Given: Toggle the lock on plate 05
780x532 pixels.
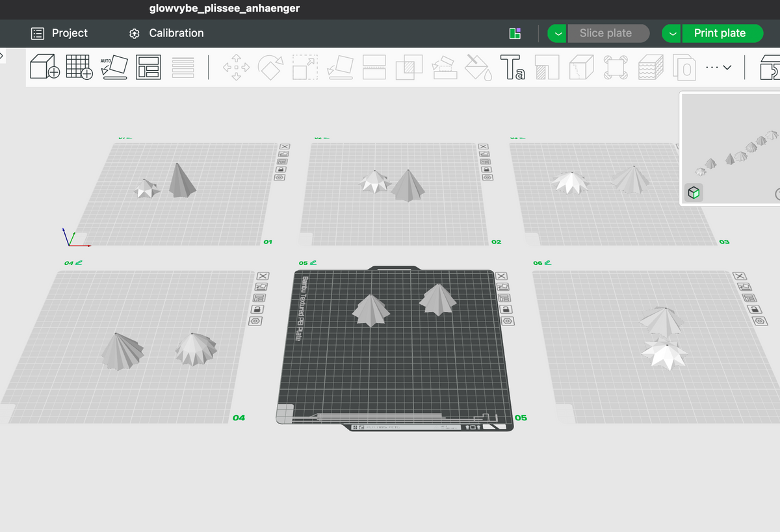Looking at the screenshot, I should pyautogui.click(x=507, y=309).
